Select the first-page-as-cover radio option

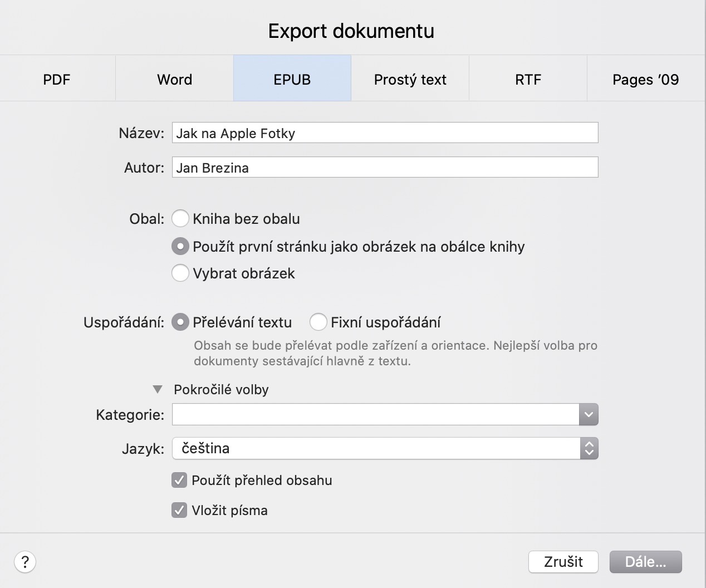180,246
